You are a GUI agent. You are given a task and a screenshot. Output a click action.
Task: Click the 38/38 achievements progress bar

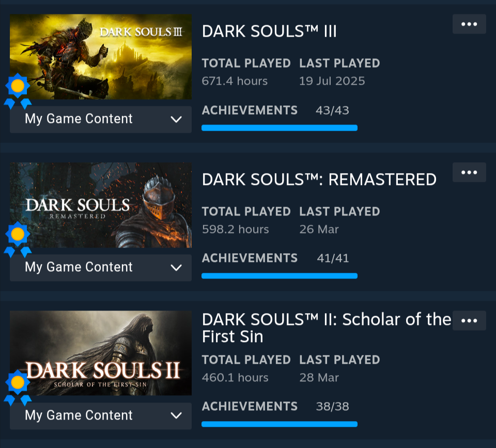(x=279, y=424)
